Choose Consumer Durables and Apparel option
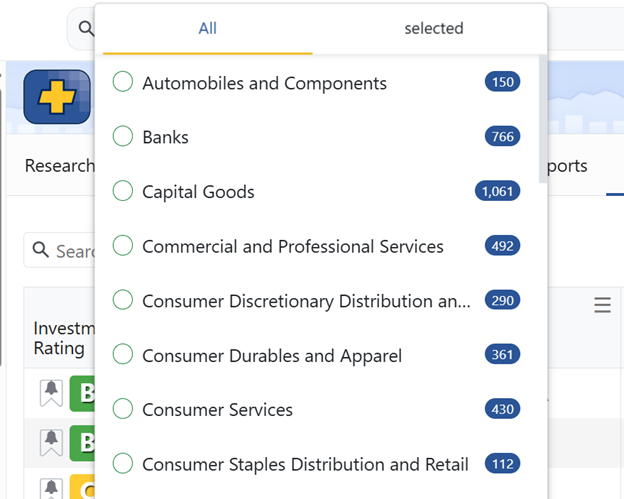Image resolution: width=624 pixels, height=499 pixels. click(x=271, y=355)
